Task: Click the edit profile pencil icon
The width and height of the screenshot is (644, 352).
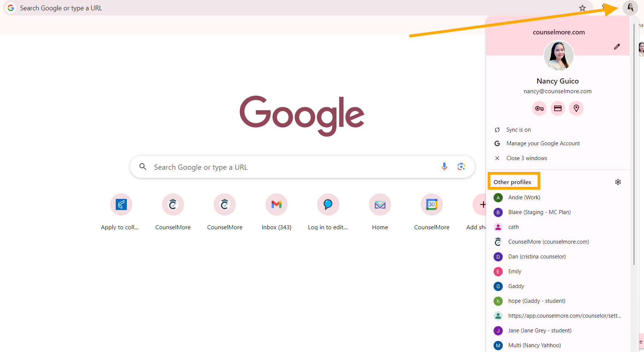Action: coord(617,47)
